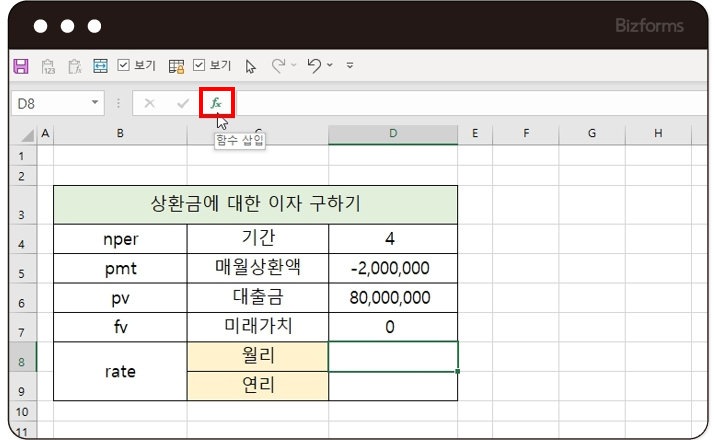Click the fit column width icon

[x=100, y=66]
